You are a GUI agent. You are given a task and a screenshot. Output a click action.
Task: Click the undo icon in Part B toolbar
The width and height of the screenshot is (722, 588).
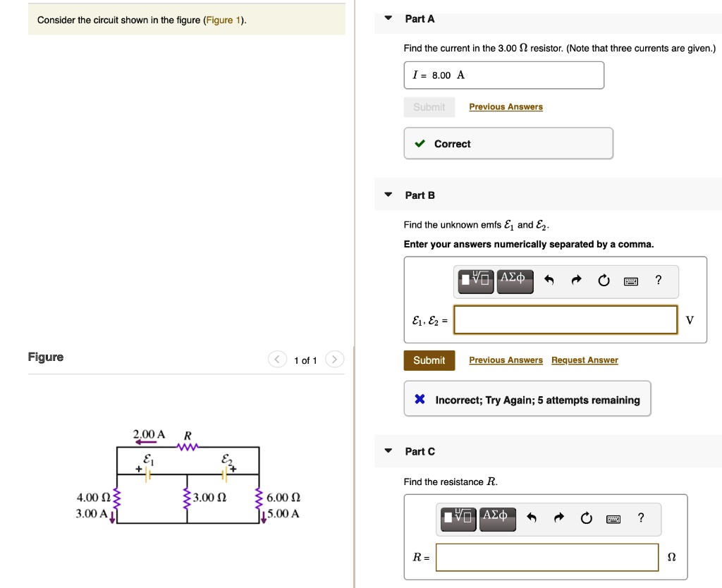click(x=549, y=280)
